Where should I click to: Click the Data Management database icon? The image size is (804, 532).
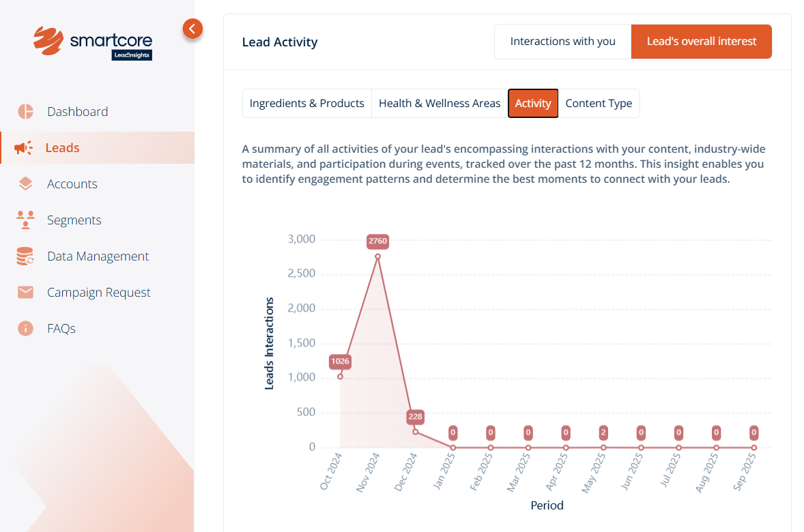pyautogui.click(x=25, y=256)
